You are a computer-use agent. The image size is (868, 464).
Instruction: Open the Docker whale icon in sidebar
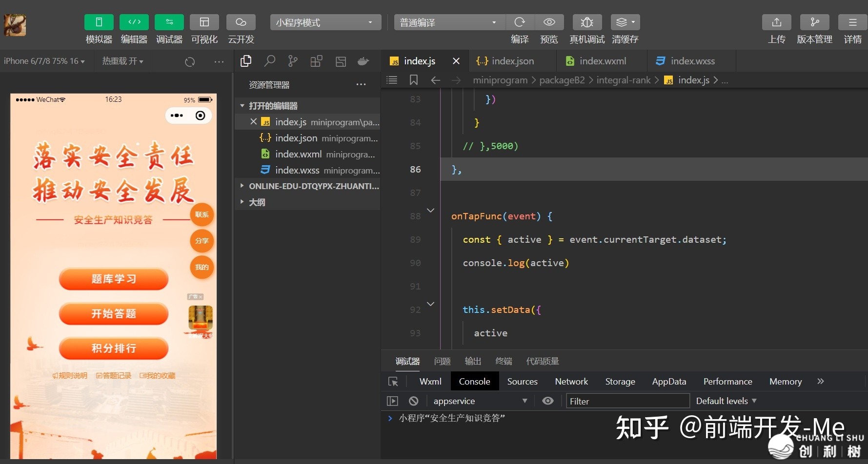[x=363, y=61]
